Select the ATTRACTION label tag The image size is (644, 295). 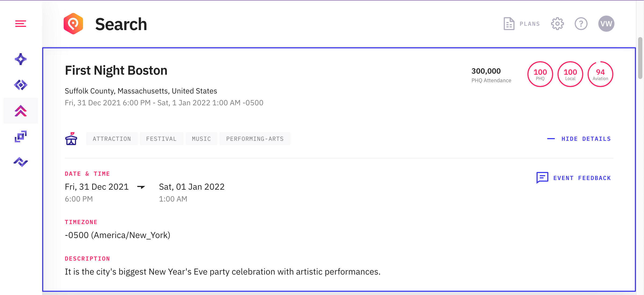tap(112, 139)
